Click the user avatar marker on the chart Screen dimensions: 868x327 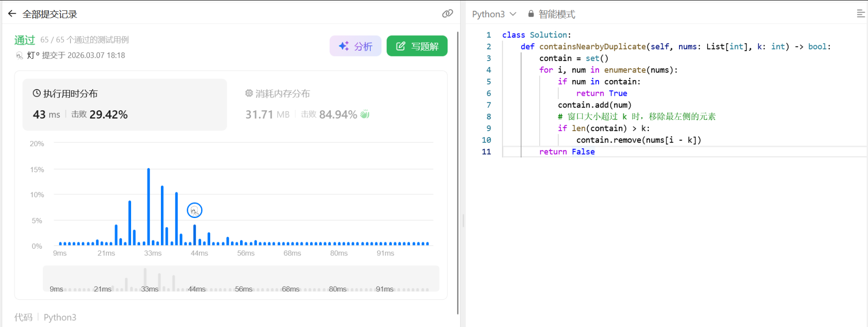[x=194, y=210]
